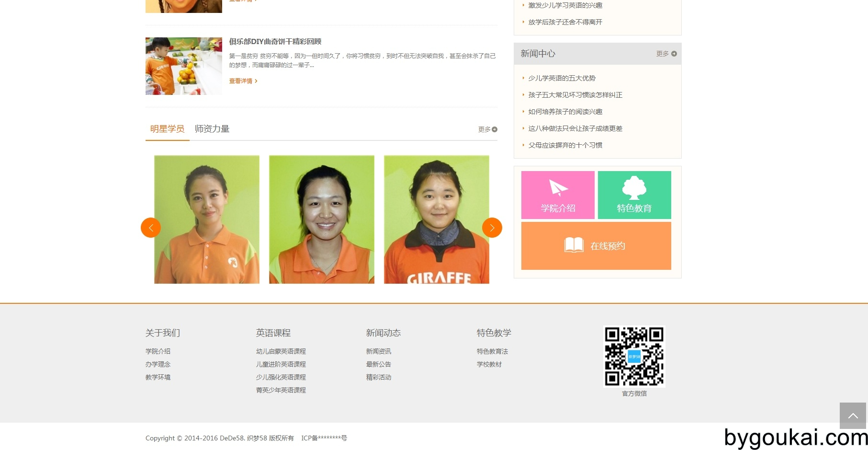Click the green 特色教育 tile
The width and height of the screenshot is (868, 450).
(634, 195)
